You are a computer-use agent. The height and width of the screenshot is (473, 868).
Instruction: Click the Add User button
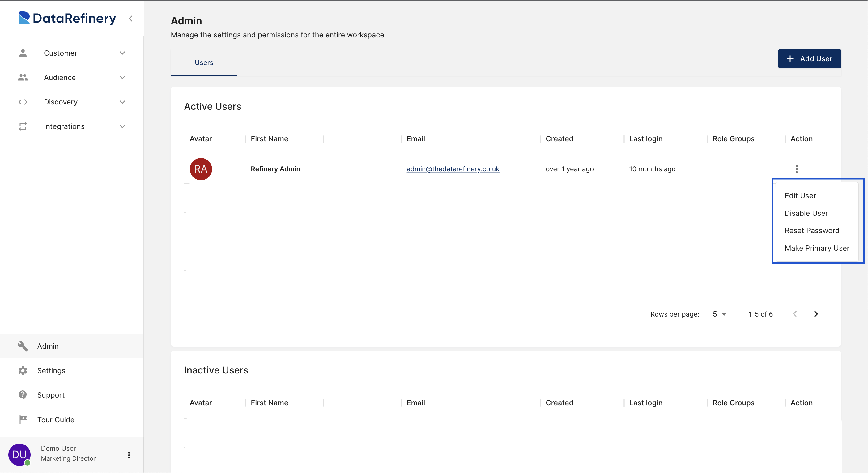click(x=809, y=58)
